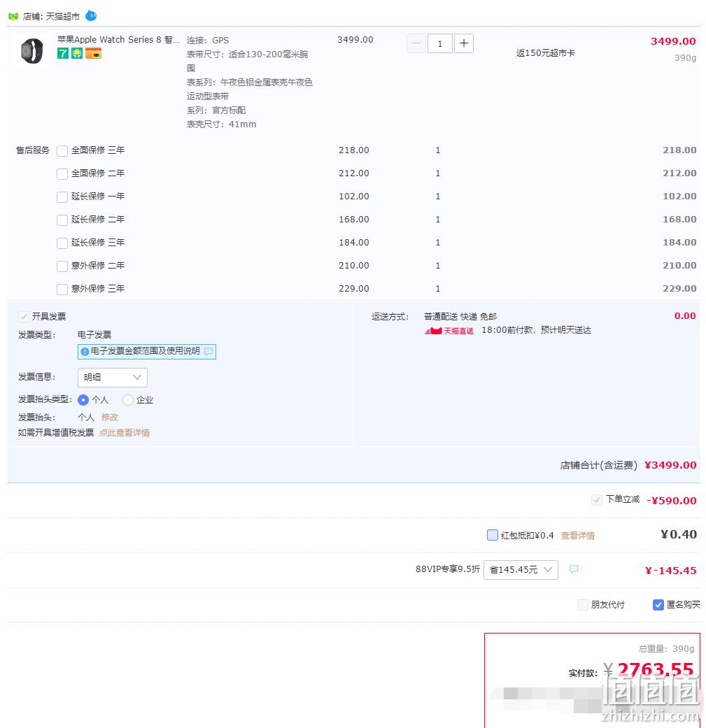This screenshot has width=706, height=728.
Task: Select 企业 invoice title type
Action: pos(128,400)
